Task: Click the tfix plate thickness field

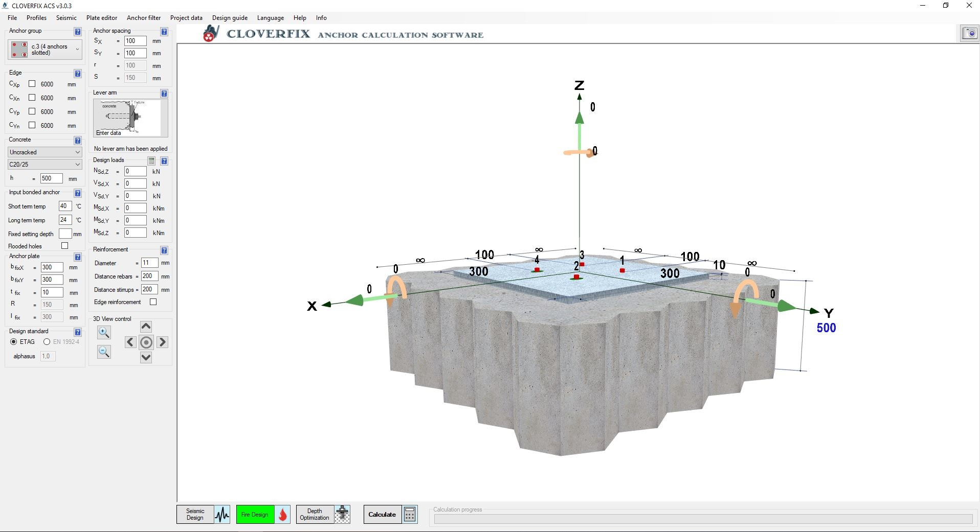Action: tap(52, 292)
